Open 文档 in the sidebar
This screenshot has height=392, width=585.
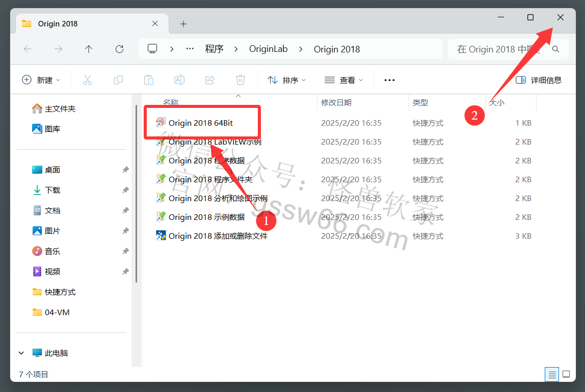pos(46,211)
